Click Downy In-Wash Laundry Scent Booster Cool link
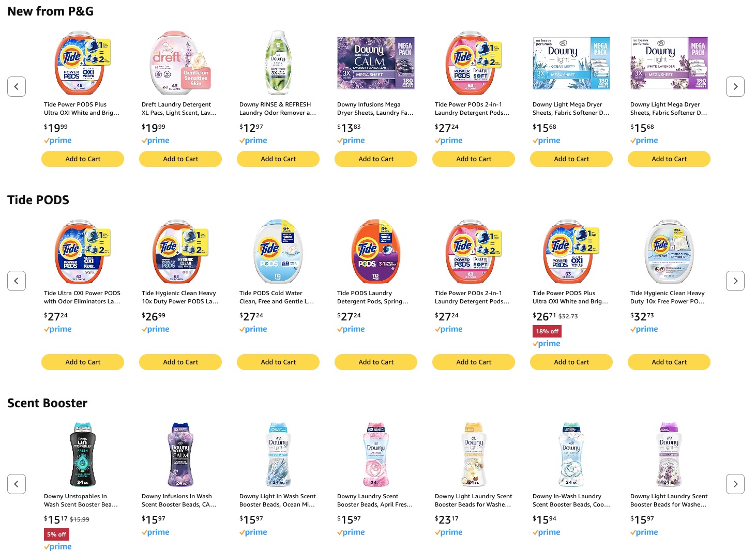Screen dimensions: 756x552 pyautogui.click(x=571, y=500)
